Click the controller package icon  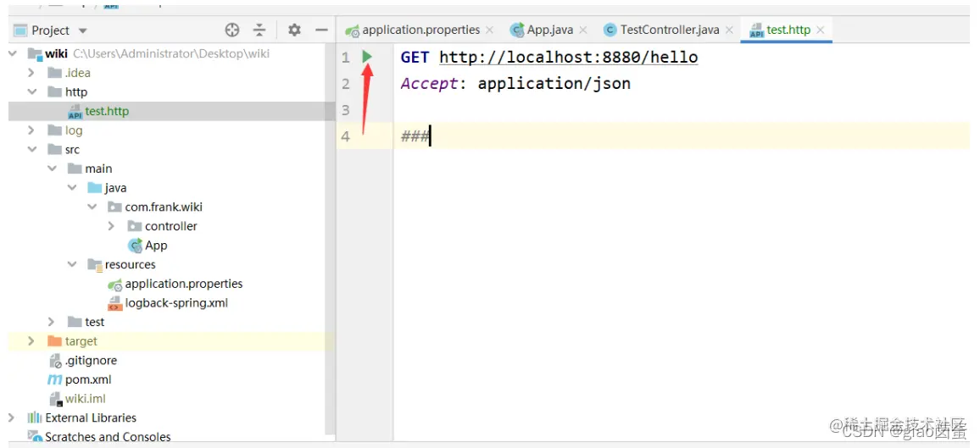click(x=135, y=226)
